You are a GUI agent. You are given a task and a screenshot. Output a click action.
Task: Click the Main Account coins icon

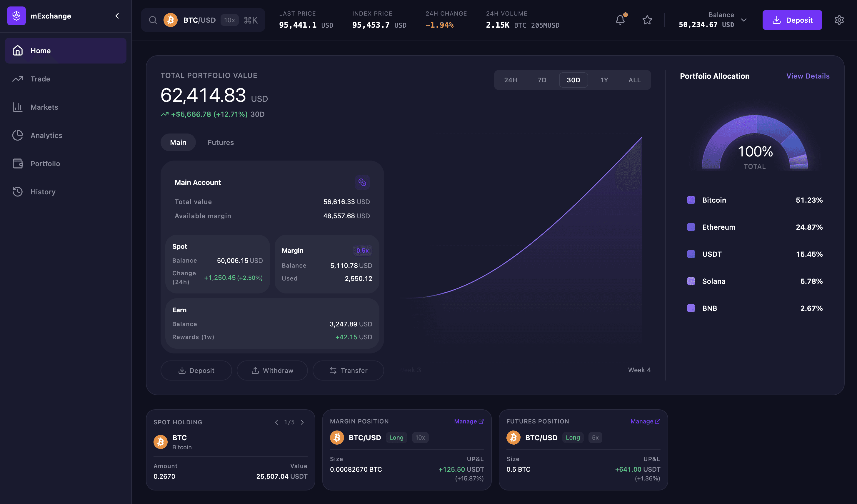362,182
